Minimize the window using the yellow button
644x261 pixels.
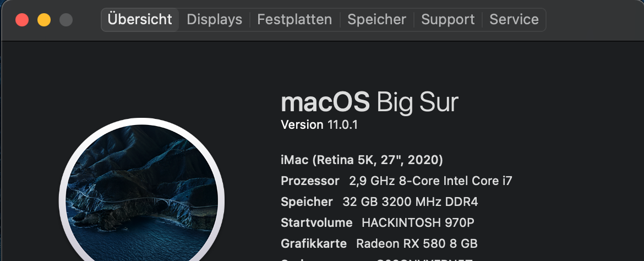(44, 20)
